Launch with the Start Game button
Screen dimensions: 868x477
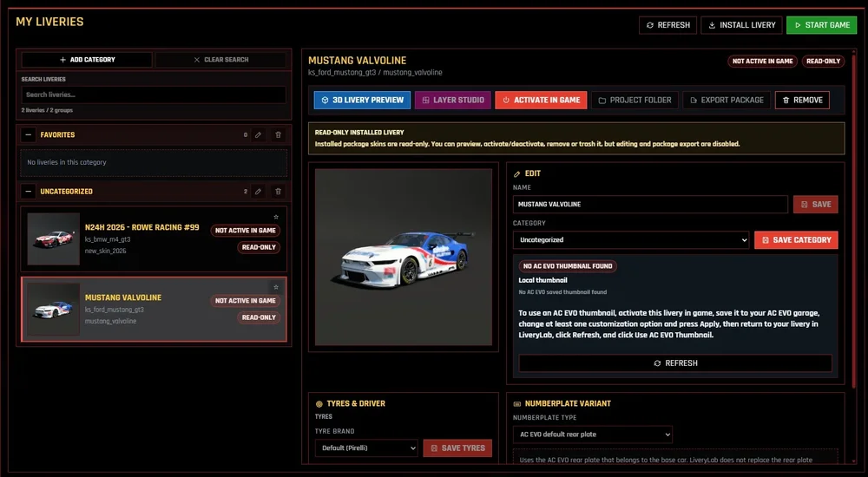click(x=821, y=25)
